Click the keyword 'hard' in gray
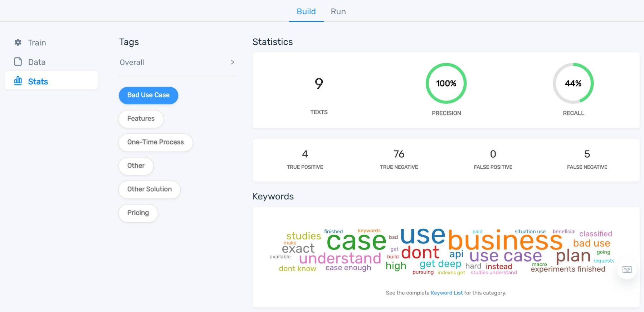644x312 pixels. point(473,266)
